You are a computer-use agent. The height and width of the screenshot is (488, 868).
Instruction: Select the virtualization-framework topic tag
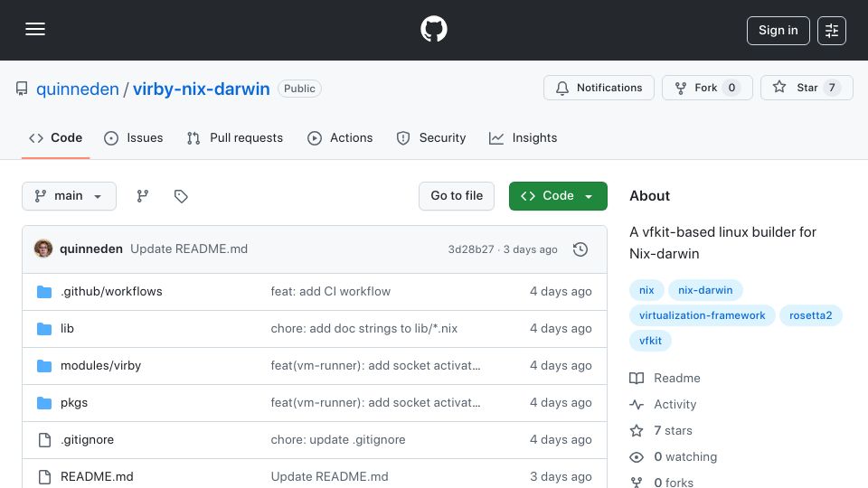point(702,315)
